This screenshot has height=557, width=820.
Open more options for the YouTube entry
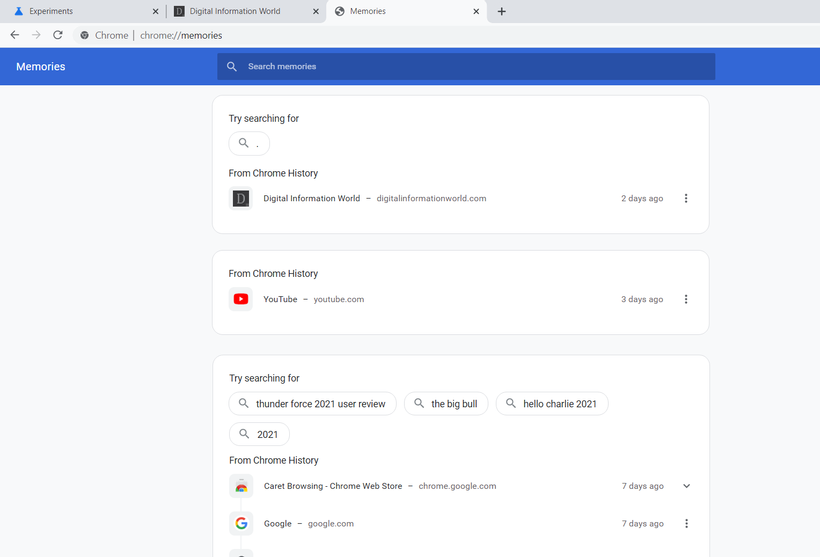tap(686, 299)
